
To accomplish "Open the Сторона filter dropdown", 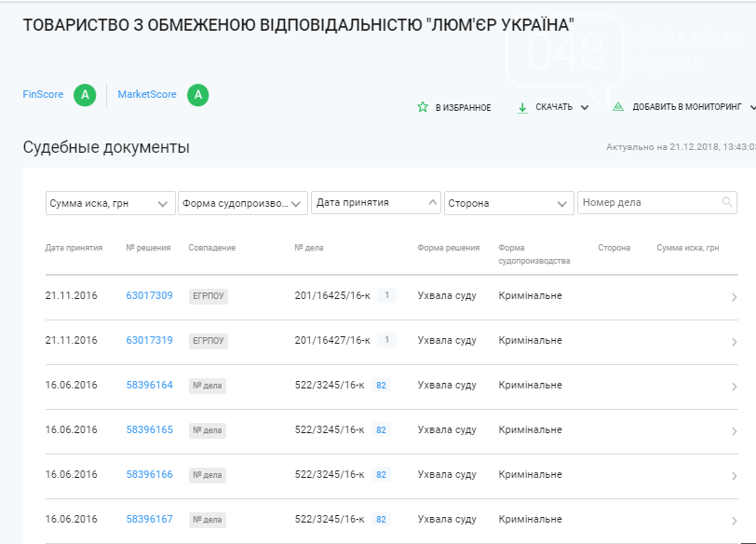I will 509,203.
